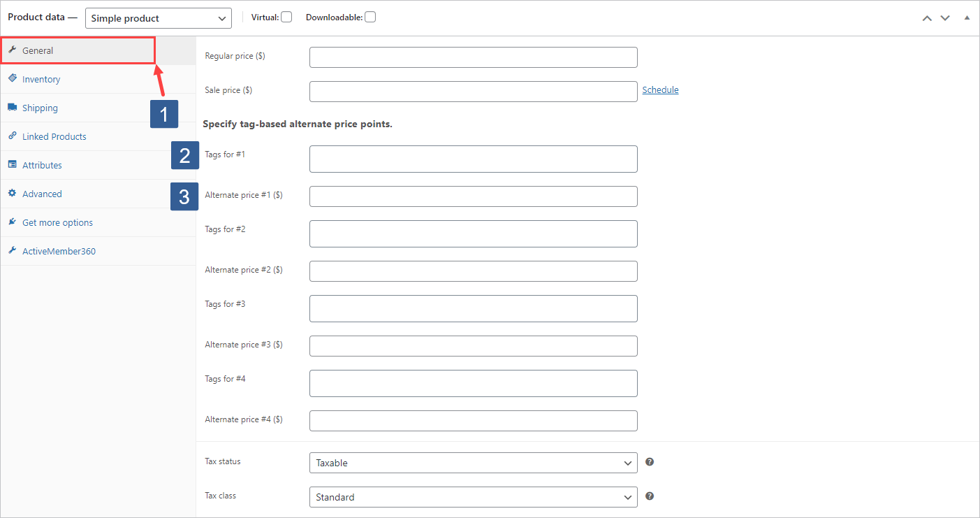The image size is (980, 518).
Task: Click the Shipping truck icon
Action: click(13, 107)
